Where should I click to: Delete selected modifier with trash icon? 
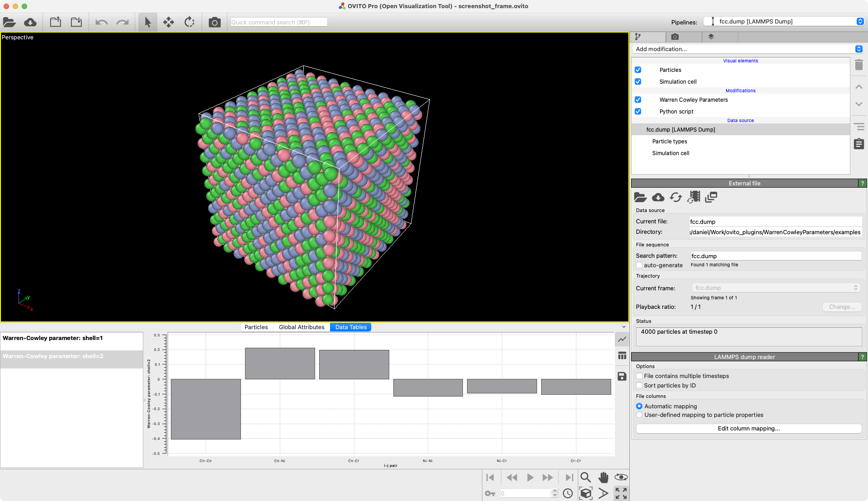pyautogui.click(x=859, y=65)
